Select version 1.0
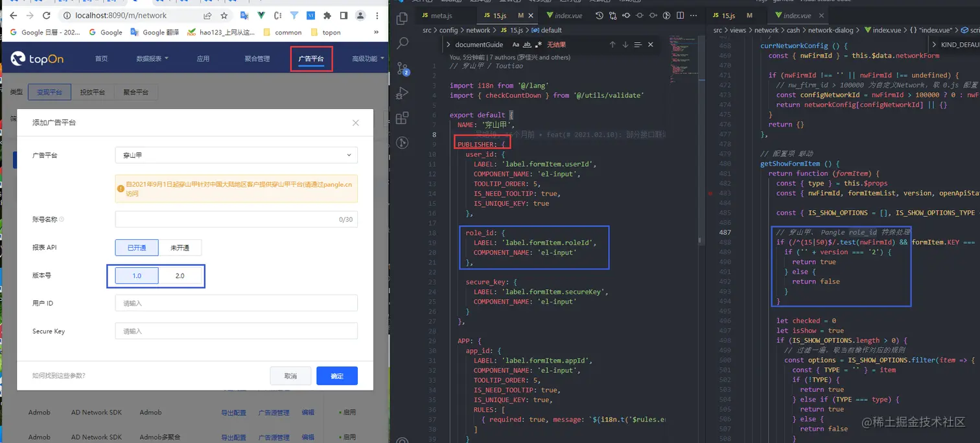Image resolution: width=980 pixels, height=443 pixels. click(x=137, y=276)
